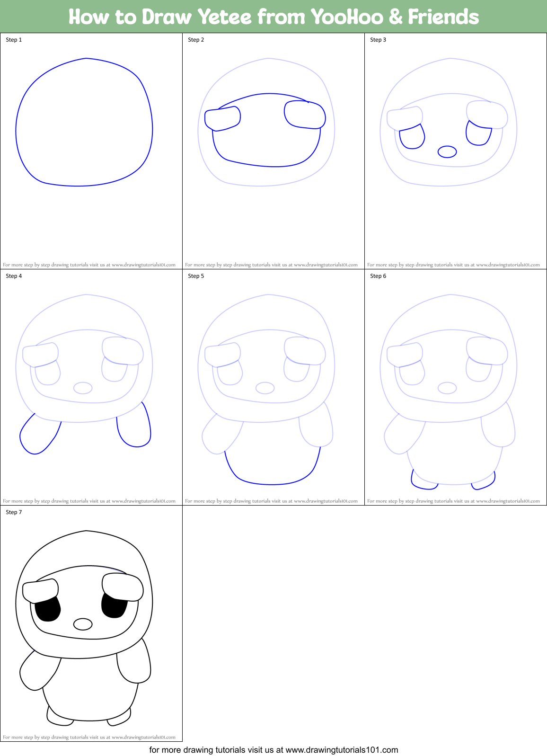Click the 'Step 3' label

pos(378,40)
